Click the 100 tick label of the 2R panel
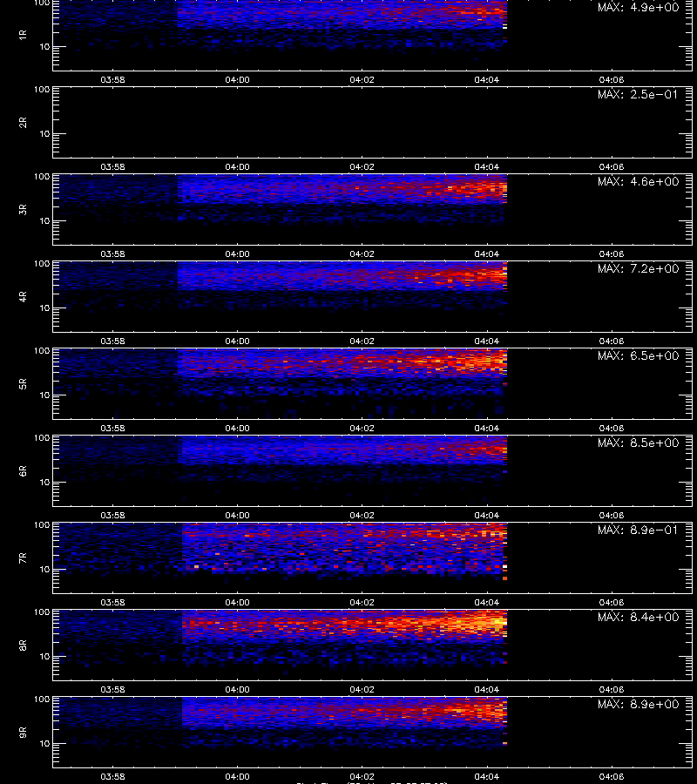697x784 pixels. [x=42, y=90]
